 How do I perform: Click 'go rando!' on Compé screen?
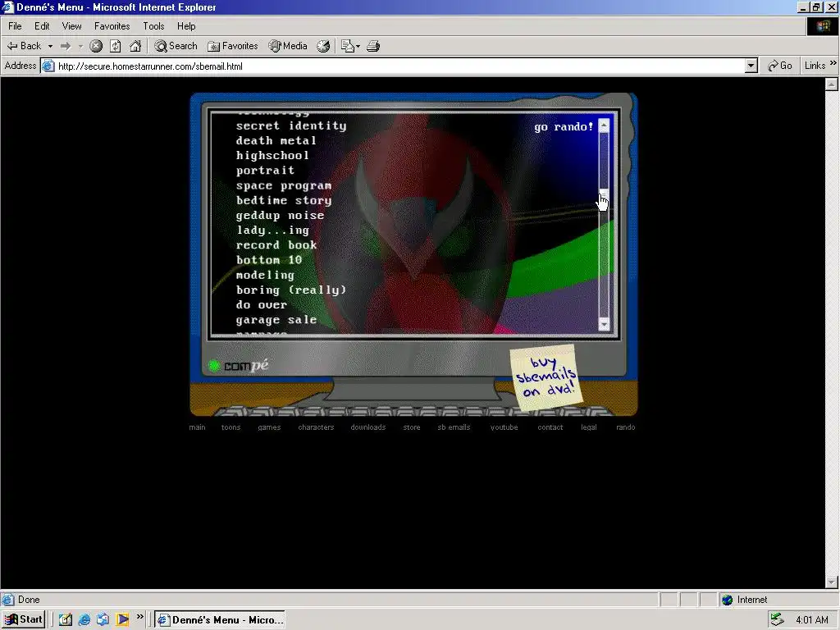(x=564, y=127)
